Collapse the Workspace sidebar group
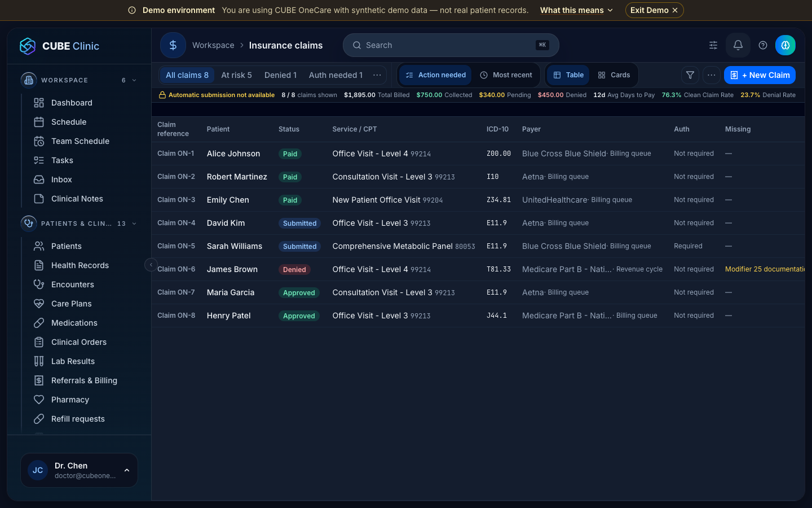This screenshot has width=812, height=508. [134, 80]
